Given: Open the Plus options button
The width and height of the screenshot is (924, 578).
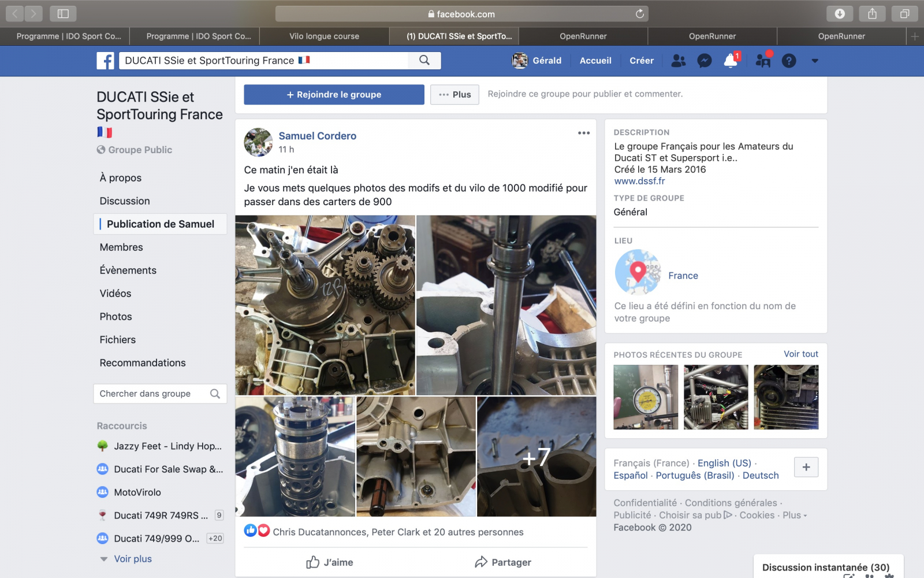Looking at the screenshot, I should click(454, 94).
